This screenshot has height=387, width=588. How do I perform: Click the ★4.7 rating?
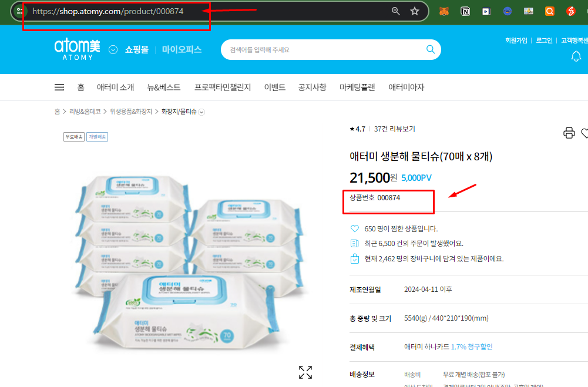[x=357, y=129]
